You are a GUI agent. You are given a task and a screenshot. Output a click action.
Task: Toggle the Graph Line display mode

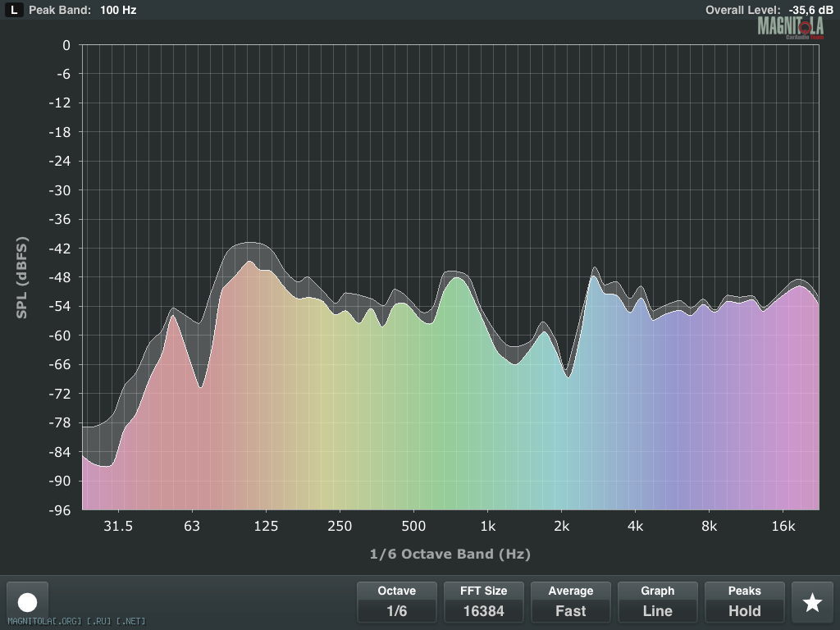point(658,602)
